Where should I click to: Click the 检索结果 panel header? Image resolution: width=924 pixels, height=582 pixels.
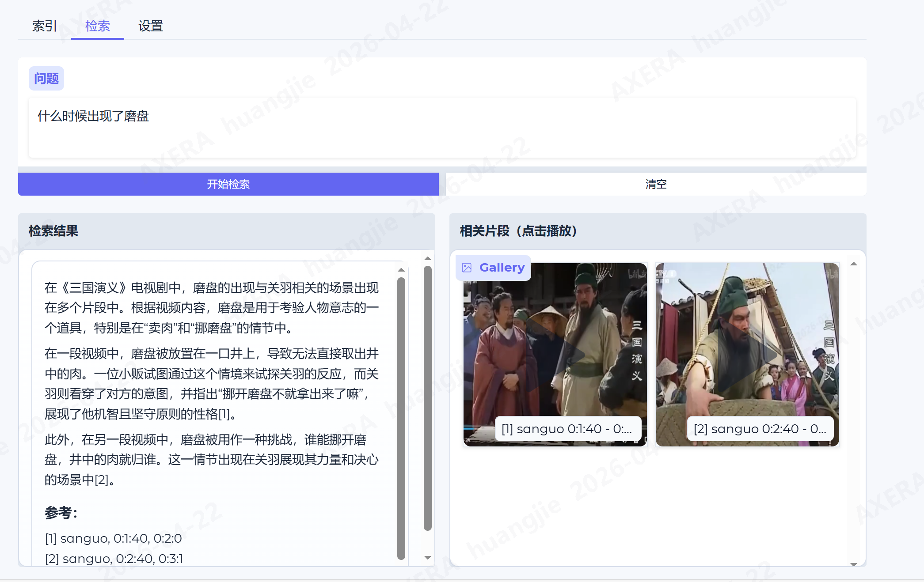(227, 231)
